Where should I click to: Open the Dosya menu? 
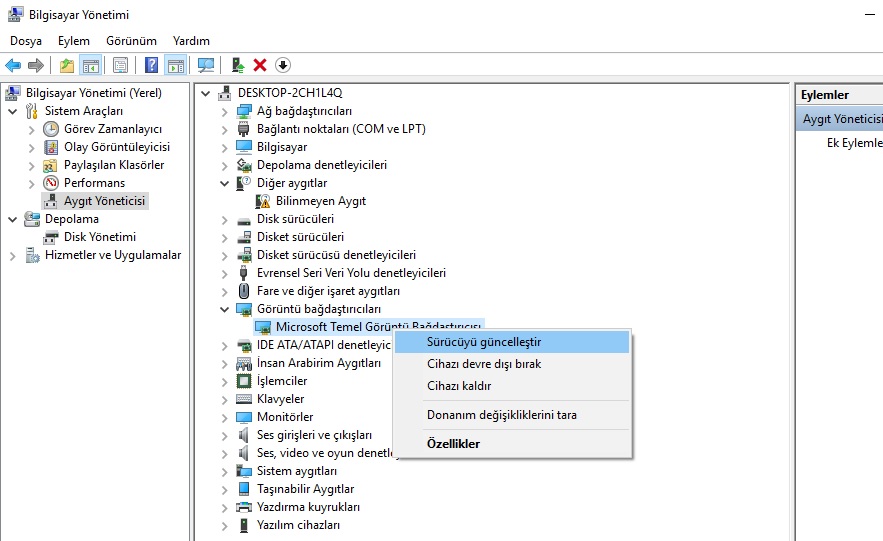26,41
